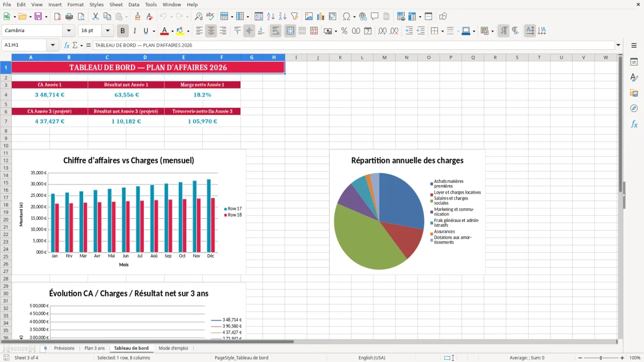Apply red font color swatch
644x362 pixels.
pos(165,31)
